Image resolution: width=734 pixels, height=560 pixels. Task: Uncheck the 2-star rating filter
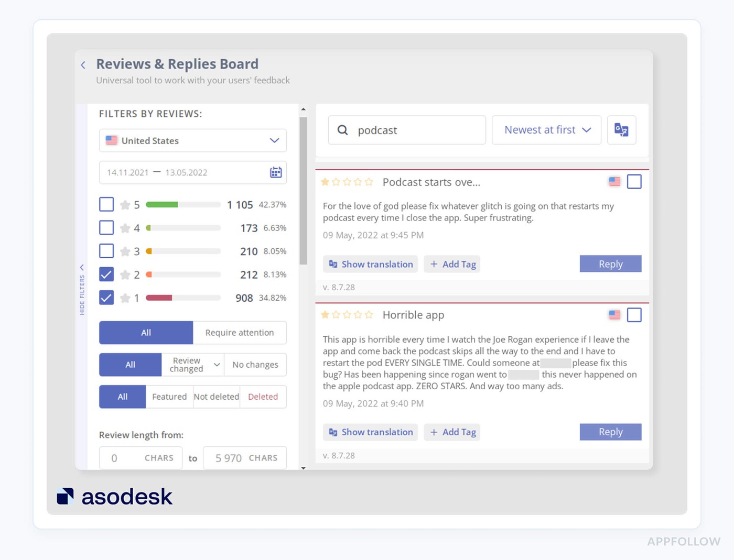click(106, 274)
